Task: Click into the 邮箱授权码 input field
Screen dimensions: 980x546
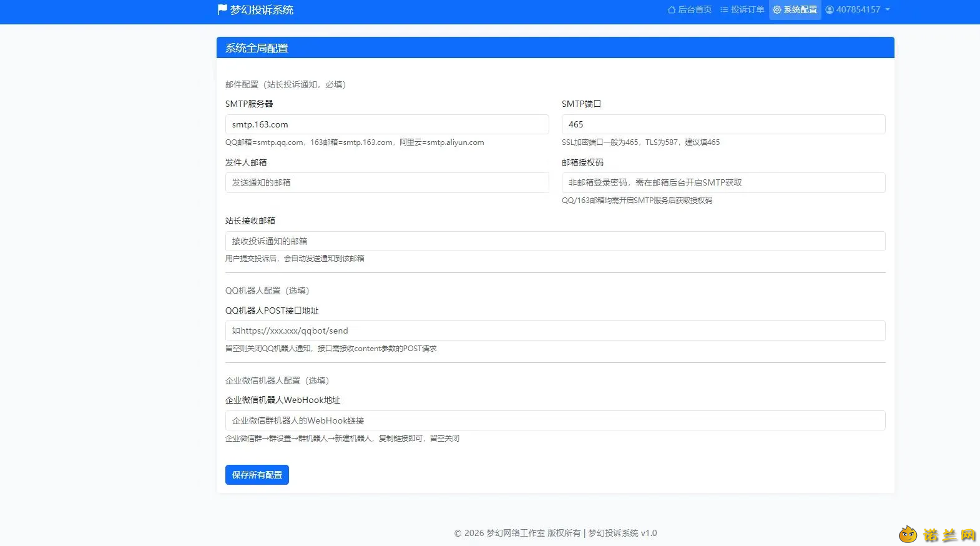Action: click(x=723, y=182)
